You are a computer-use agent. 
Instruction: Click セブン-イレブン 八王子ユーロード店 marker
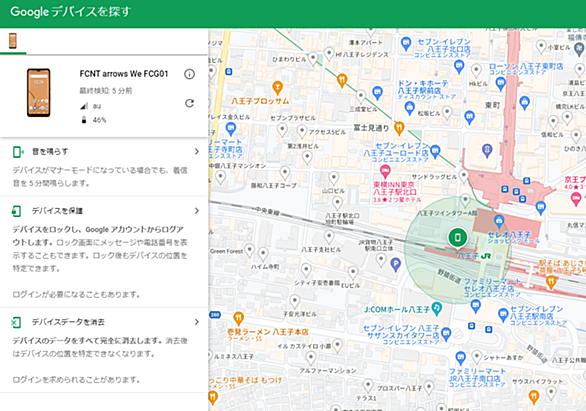[x=435, y=152]
